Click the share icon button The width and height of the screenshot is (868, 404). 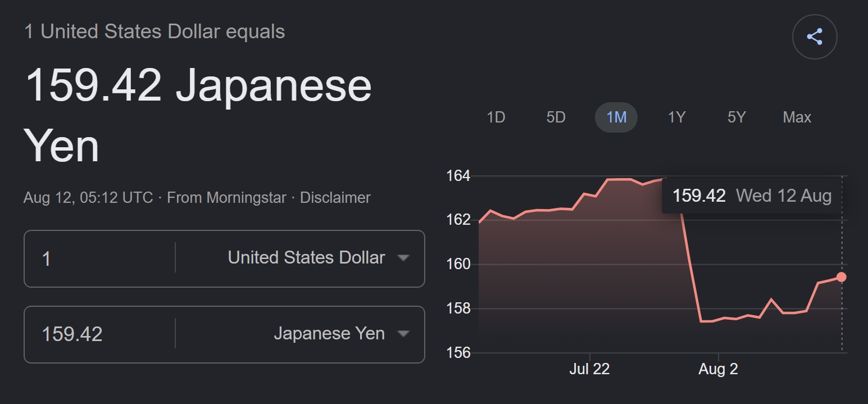tap(815, 37)
